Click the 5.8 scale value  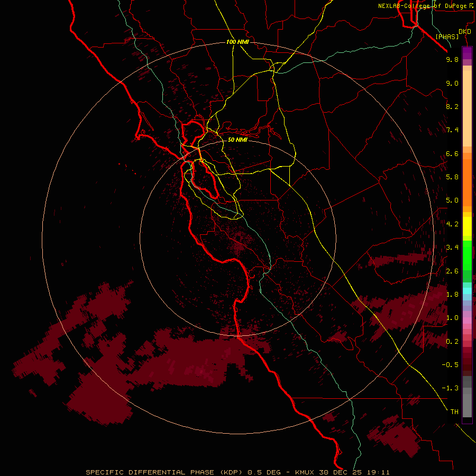tap(452, 177)
